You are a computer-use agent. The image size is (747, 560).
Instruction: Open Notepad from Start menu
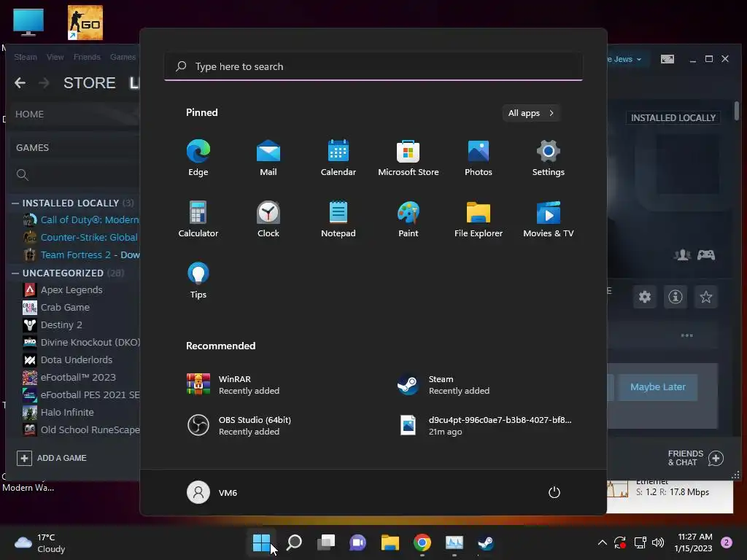point(338,219)
